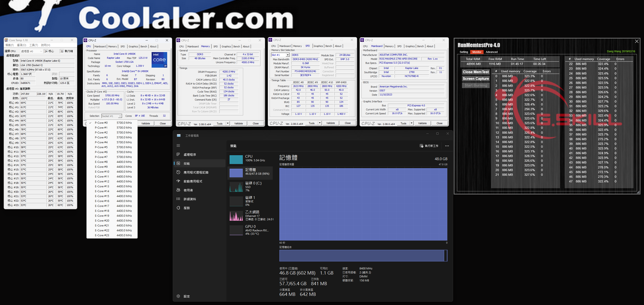
Task: Open Startup apps page icon
Action: [178, 181]
